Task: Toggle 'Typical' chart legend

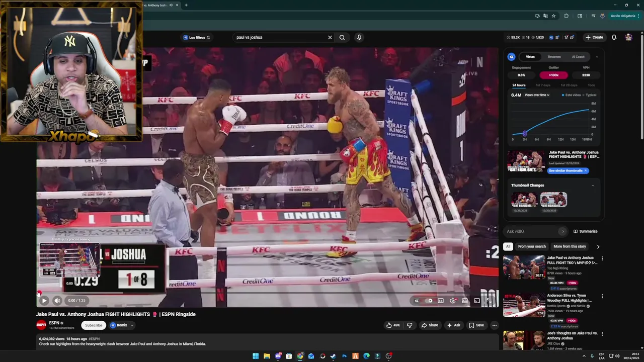Action: [x=590, y=95]
